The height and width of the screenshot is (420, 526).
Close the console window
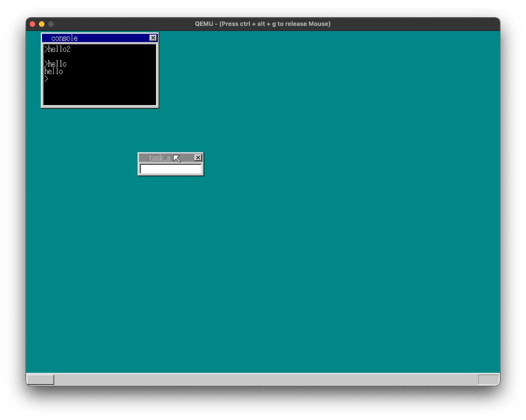point(153,38)
